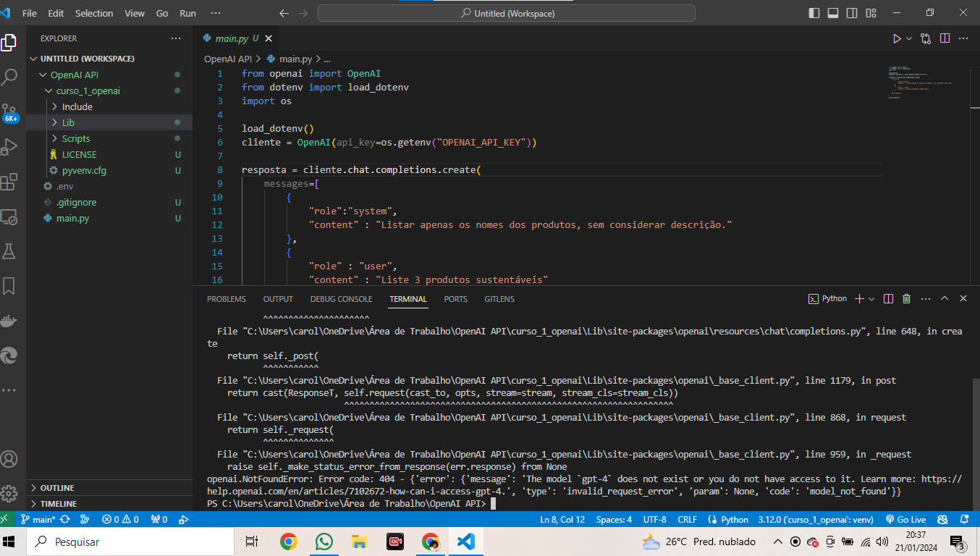Switch to the Ports tab
Screen dimensions: 980x556
[x=456, y=299]
